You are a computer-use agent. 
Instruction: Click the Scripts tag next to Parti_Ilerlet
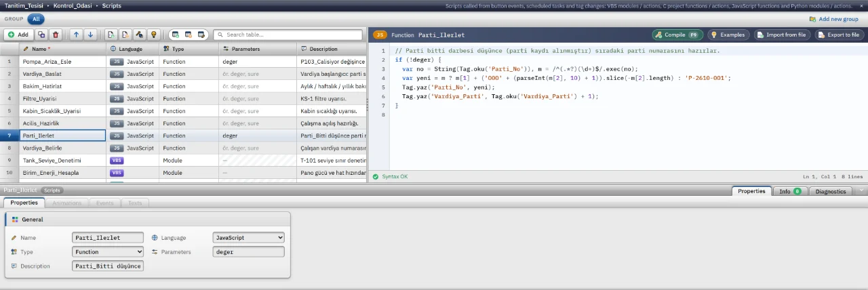tap(52, 190)
